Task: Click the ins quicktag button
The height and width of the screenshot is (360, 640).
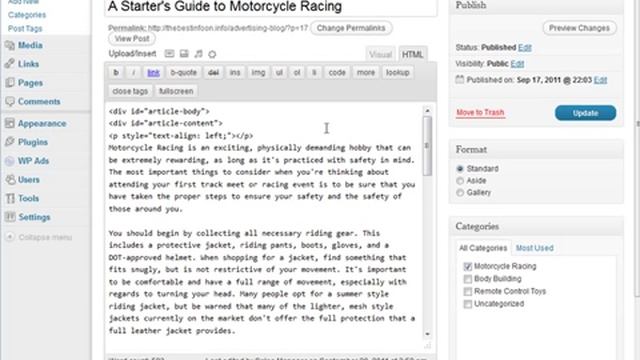Action: tap(235, 73)
